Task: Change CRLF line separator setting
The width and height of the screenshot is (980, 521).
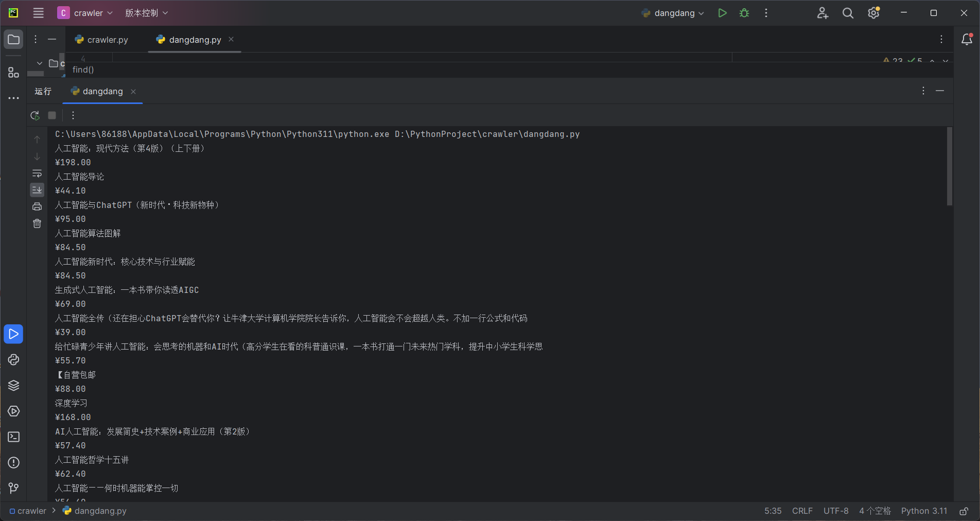Action: coord(802,511)
